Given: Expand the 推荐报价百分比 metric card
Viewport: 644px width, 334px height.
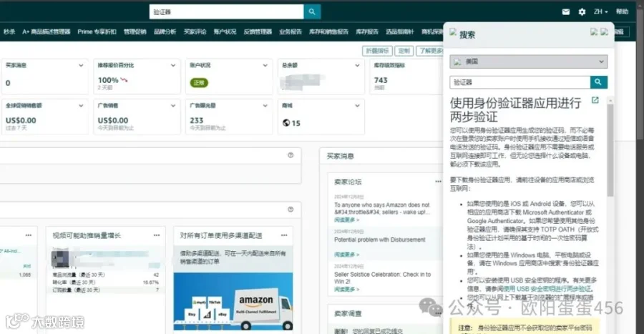Looking at the screenshot, I should [x=173, y=65].
